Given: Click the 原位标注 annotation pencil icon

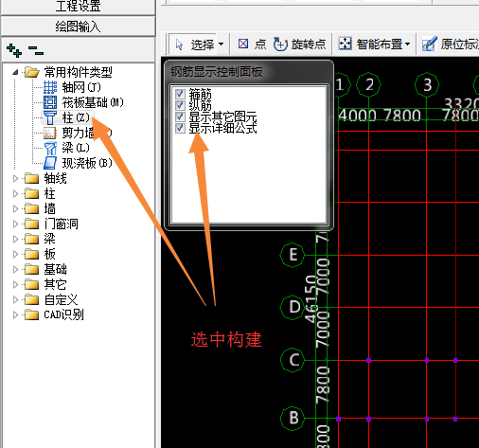Looking at the screenshot, I should 429,44.
